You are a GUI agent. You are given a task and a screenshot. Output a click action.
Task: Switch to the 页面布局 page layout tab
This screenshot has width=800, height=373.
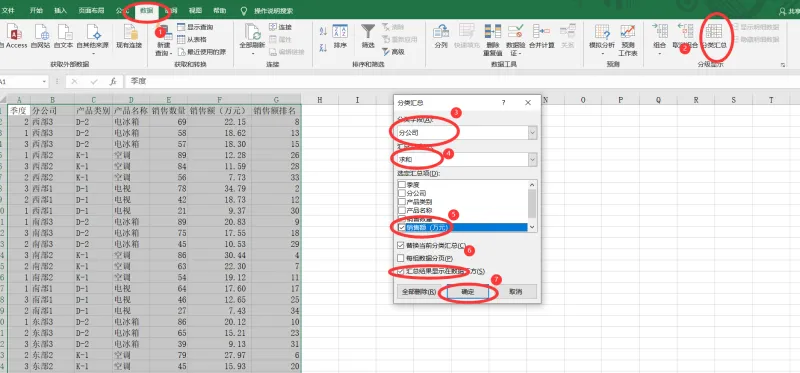[x=91, y=10]
